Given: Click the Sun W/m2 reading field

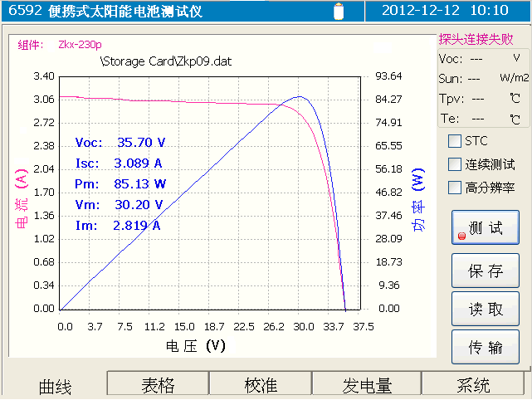Looking at the screenshot, I should [483, 78].
